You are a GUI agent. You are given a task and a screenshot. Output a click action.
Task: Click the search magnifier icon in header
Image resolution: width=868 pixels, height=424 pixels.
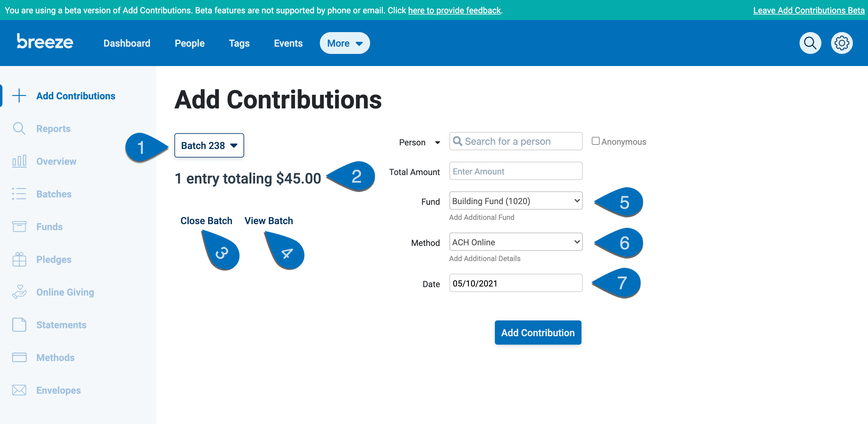tap(810, 43)
